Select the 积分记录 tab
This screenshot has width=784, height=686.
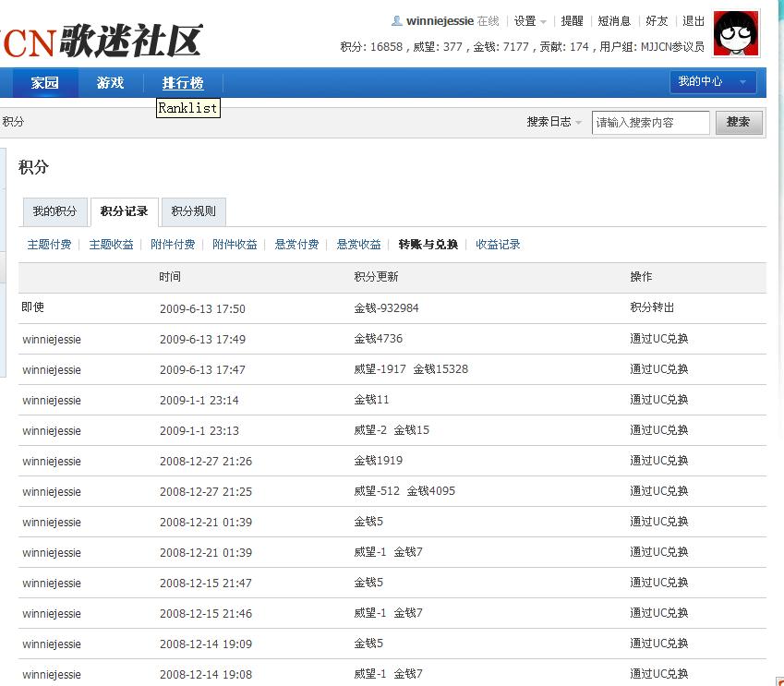tap(124, 211)
